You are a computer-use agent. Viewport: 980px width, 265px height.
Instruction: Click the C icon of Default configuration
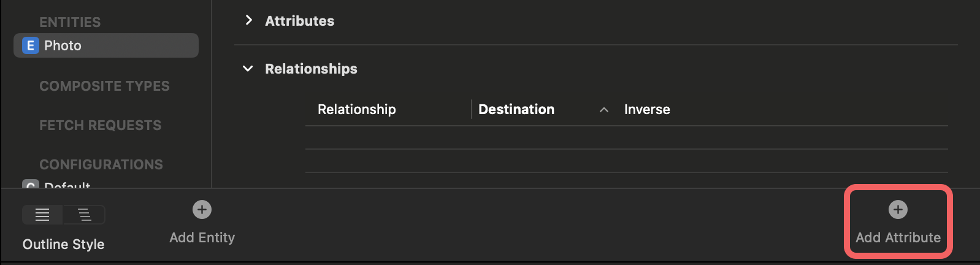click(x=30, y=184)
